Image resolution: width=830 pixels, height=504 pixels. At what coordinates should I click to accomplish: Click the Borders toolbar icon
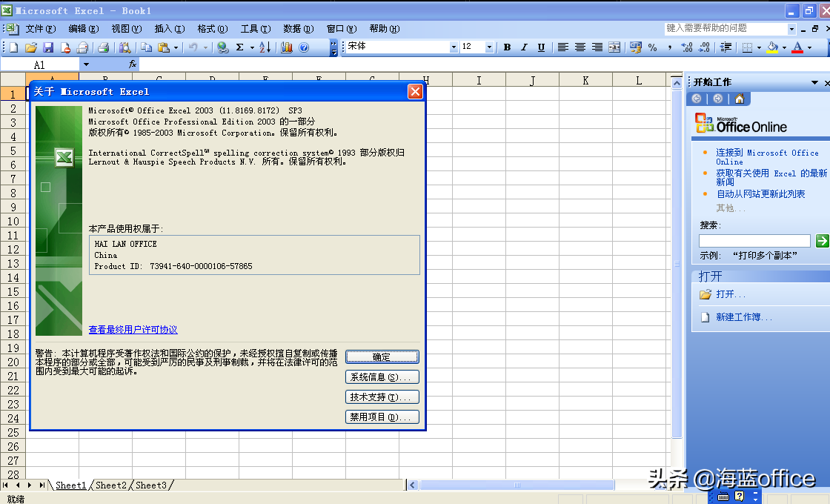pyautogui.click(x=747, y=47)
